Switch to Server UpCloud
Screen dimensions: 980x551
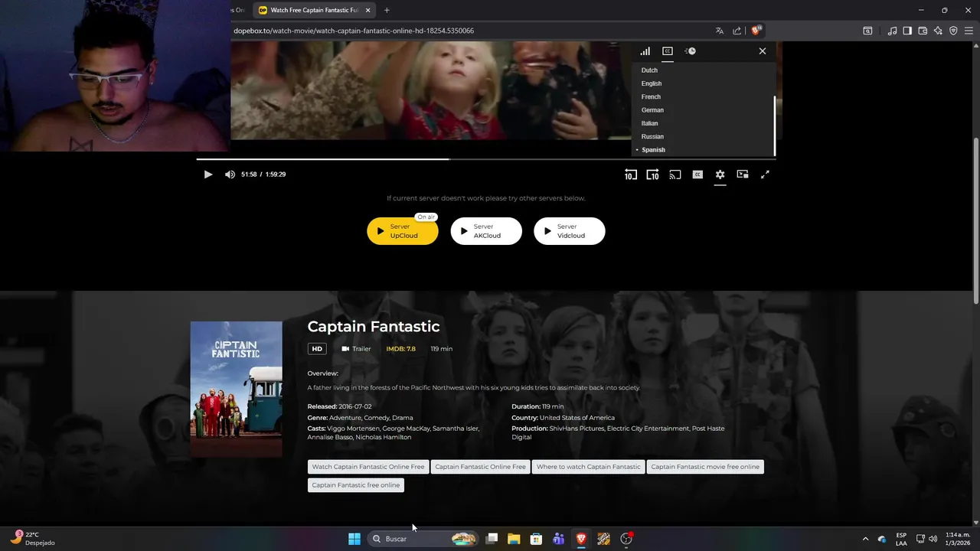tap(403, 231)
